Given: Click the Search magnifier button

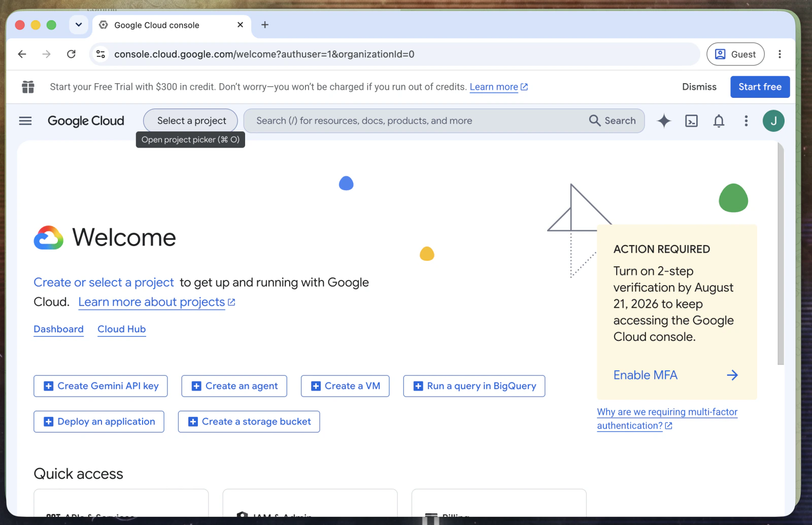Looking at the screenshot, I should tap(613, 121).
